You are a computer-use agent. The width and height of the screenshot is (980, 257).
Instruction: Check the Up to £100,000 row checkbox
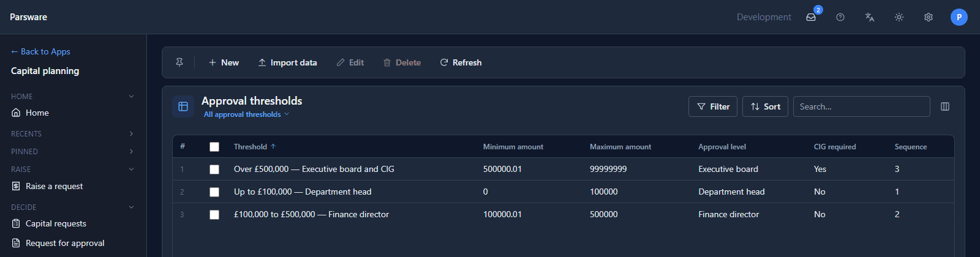pos(214,192)
